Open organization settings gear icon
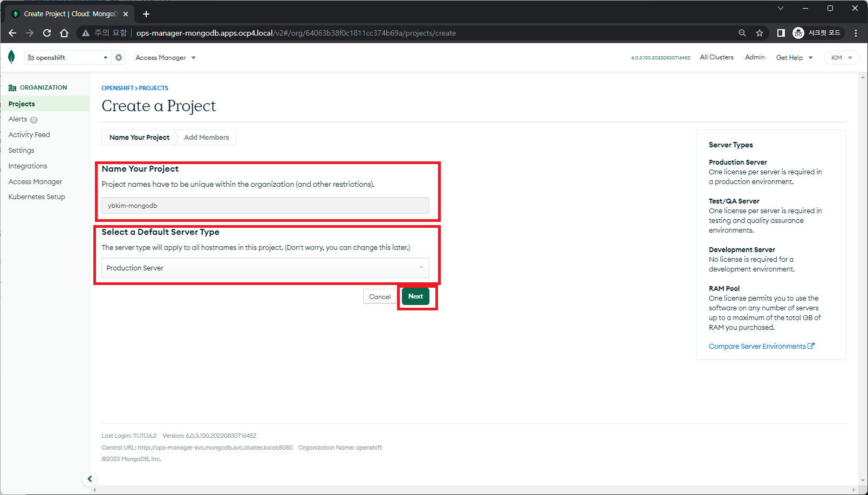The image size is (868, 495). pyautogui.click(x=119, y=57)
